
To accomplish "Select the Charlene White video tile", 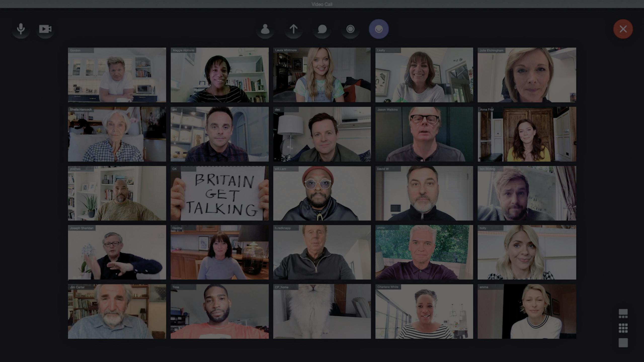I will pos(424,311).
